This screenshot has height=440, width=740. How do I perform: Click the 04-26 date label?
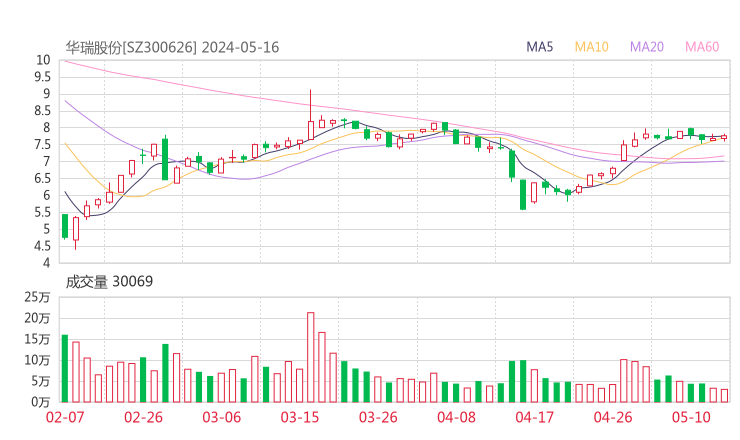[613, 417]
